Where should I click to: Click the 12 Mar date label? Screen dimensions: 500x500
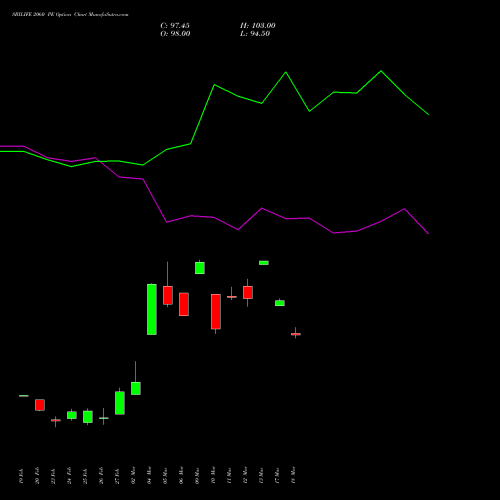point(245,475)
